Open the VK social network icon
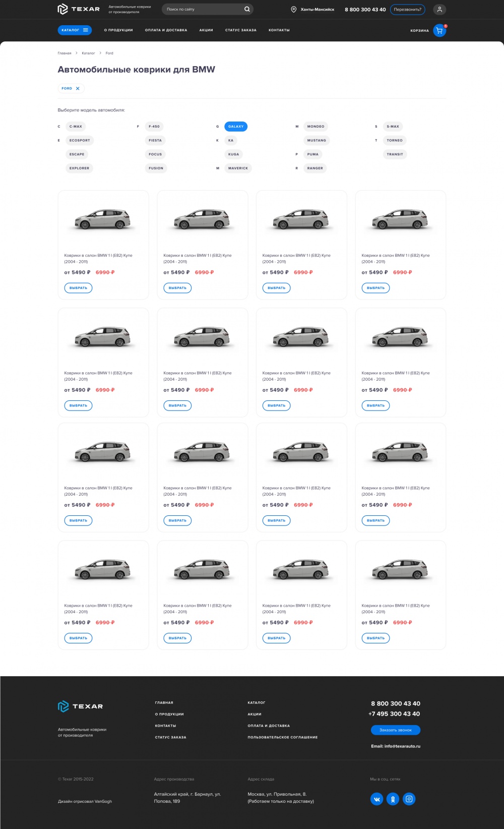The height and width of the screenshot is (829, 504). click(376, 799)
